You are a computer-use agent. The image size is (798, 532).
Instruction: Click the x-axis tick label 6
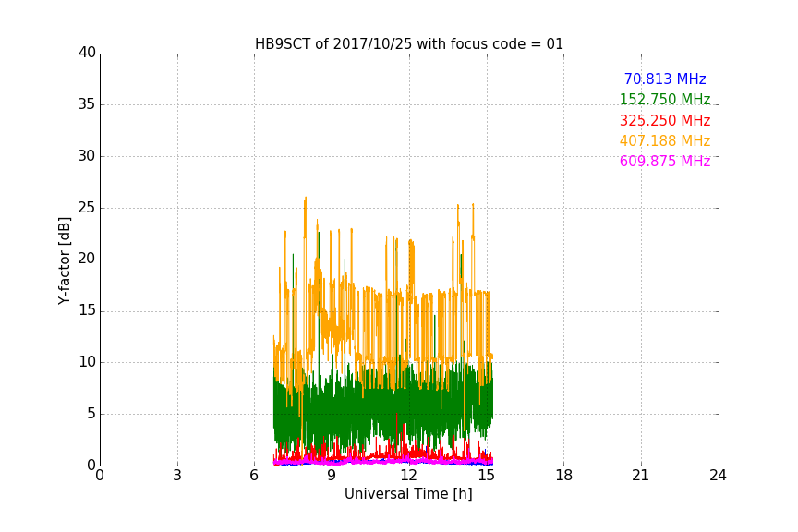tap(255, 476)
